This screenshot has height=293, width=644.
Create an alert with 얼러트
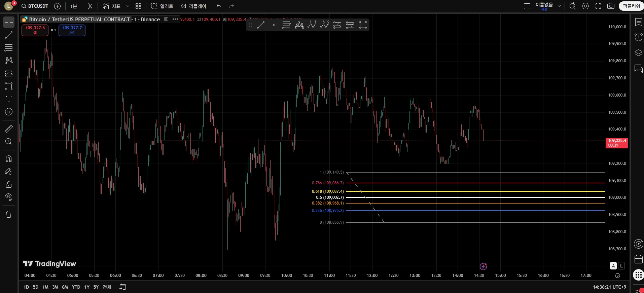tap(162, 6)
